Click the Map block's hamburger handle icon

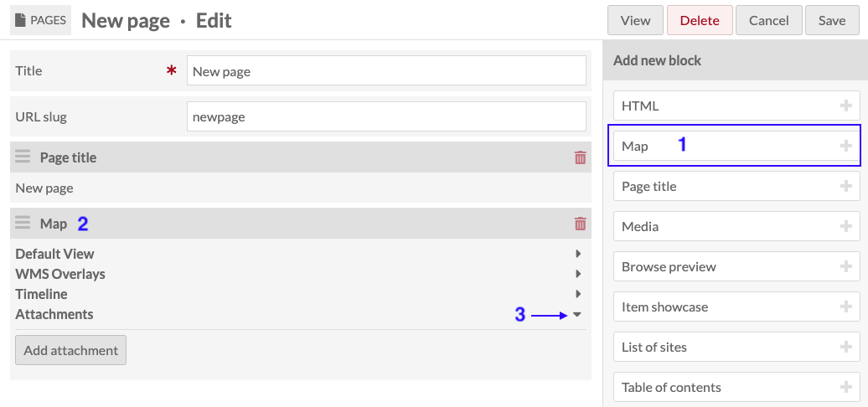(x=23, y=224)
